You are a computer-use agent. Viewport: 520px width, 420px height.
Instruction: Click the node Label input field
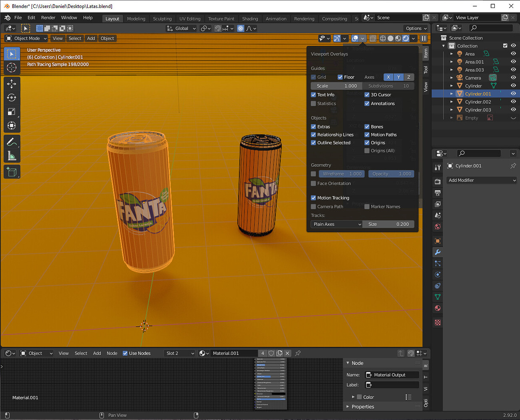[x=392, y=385]
